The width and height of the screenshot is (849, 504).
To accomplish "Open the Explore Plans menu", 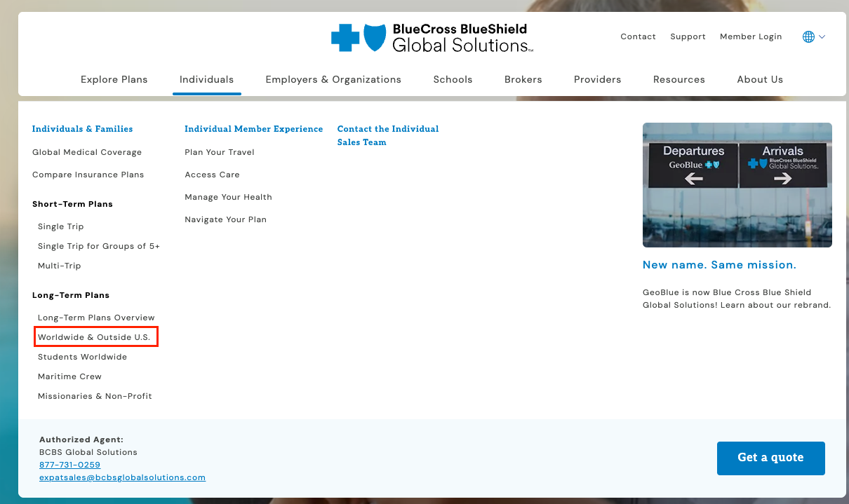I will point(114,79).
